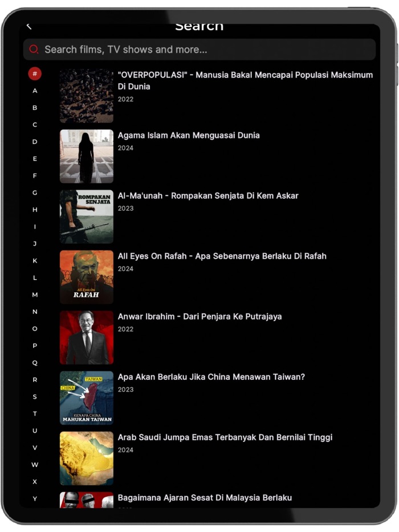Click year 2023 under Al-Ma'unah title
Image resolution: width=399 pixels, height=532 pixels.
click(x=125, y=208)
